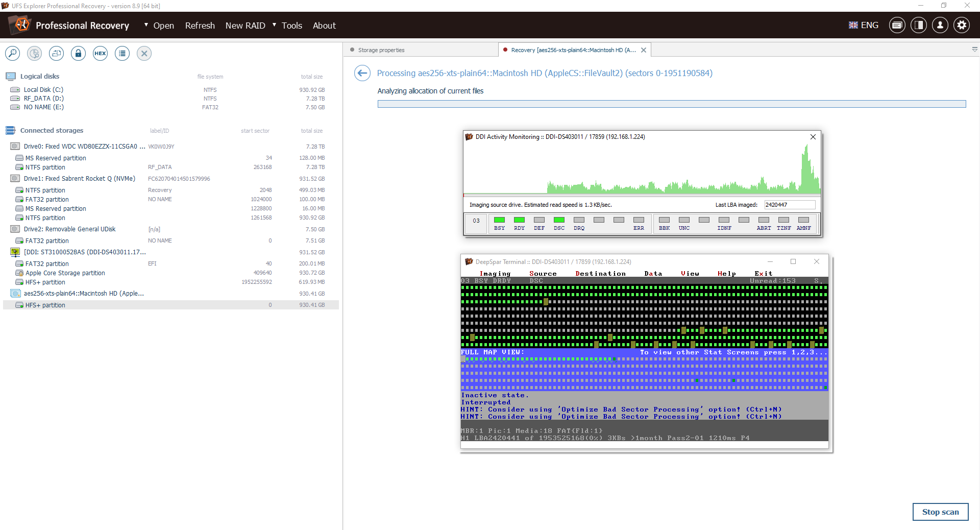
Task: Open the About menu
Action: click(324, 26)
